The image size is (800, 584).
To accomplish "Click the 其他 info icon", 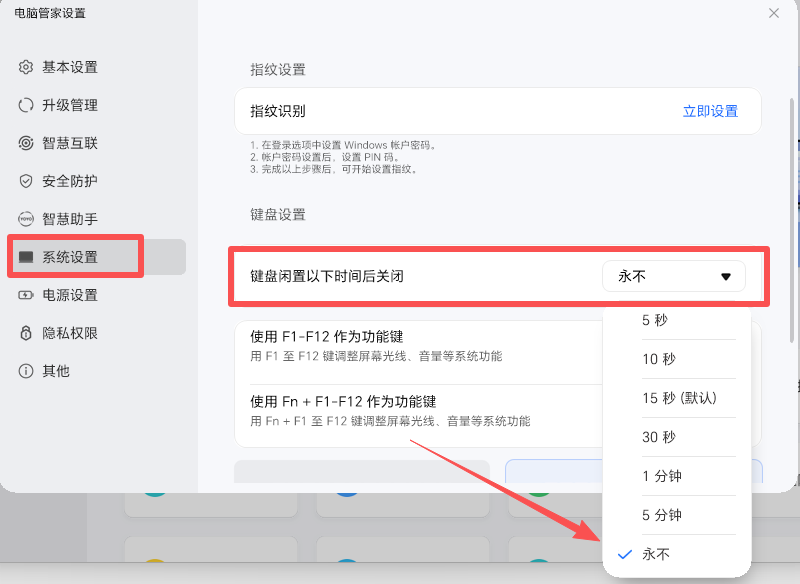I will 26,371.
